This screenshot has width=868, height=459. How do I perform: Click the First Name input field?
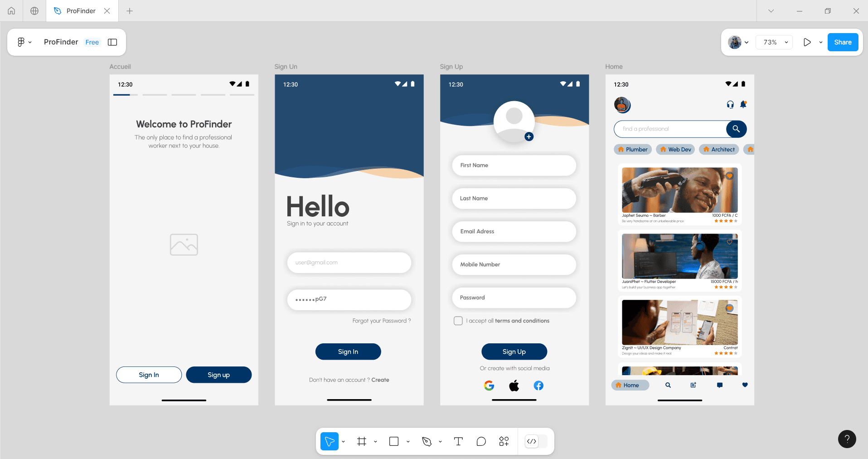click(x=514, y=166)
